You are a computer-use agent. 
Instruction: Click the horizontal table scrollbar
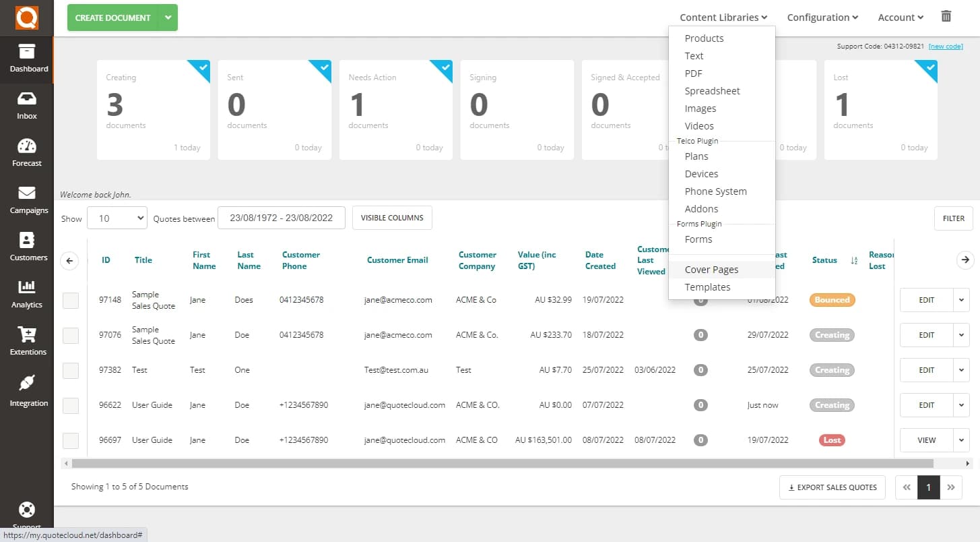pyautogui.click(x=502, y=464)
